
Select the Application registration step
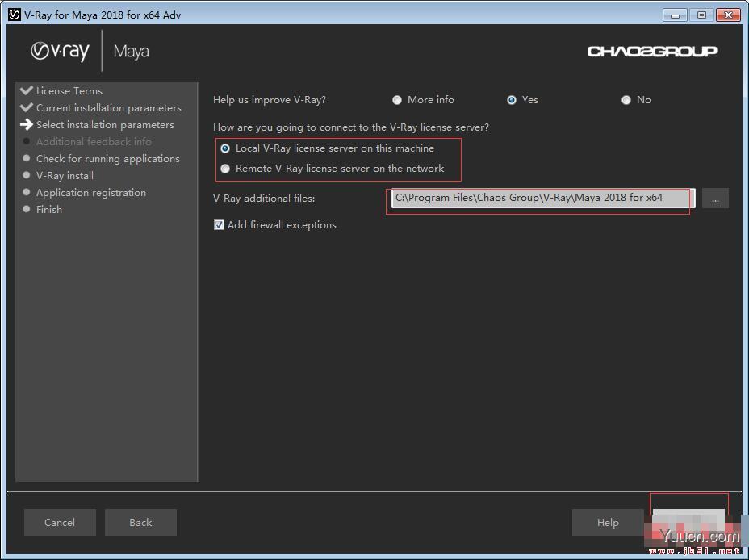90,192
